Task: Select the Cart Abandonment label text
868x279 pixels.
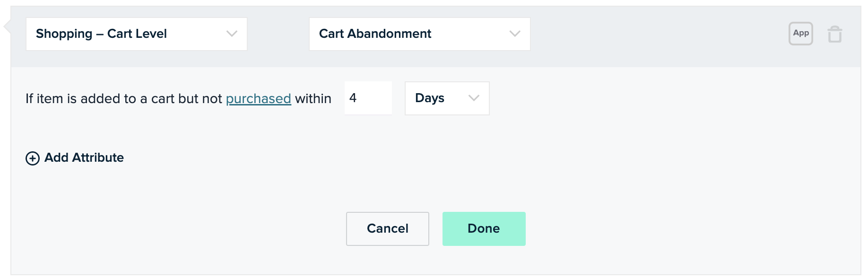Action: (375, 34)
